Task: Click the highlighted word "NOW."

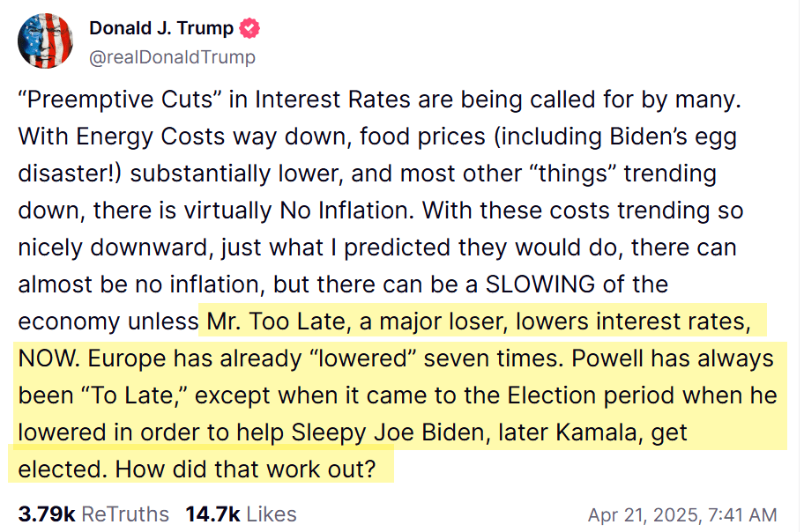Action: pyautogui.click(x=47, y=358)
